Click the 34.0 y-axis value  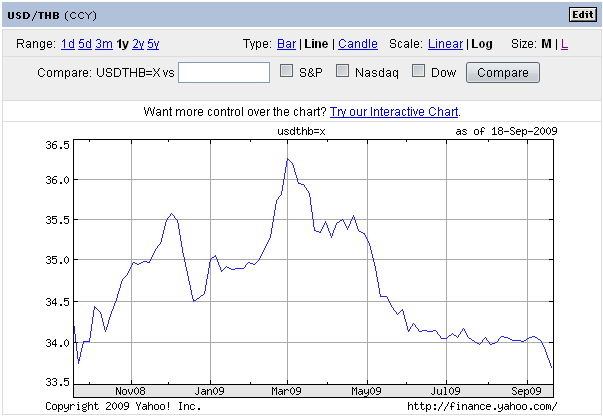click(58, 343)
